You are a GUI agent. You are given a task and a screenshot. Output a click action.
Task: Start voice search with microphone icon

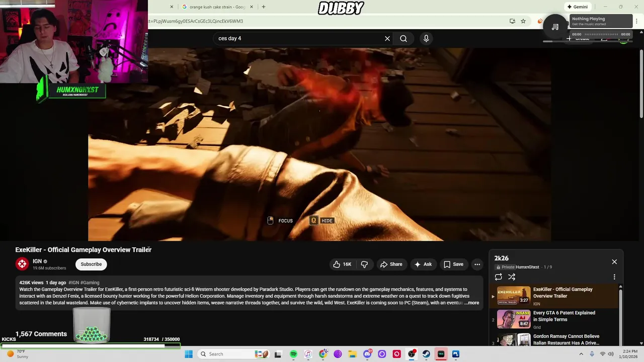tap(426, 38)
